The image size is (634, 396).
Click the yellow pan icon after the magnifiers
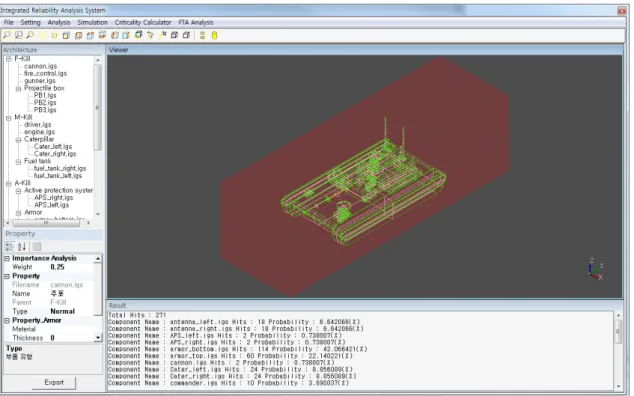point(42,36)
